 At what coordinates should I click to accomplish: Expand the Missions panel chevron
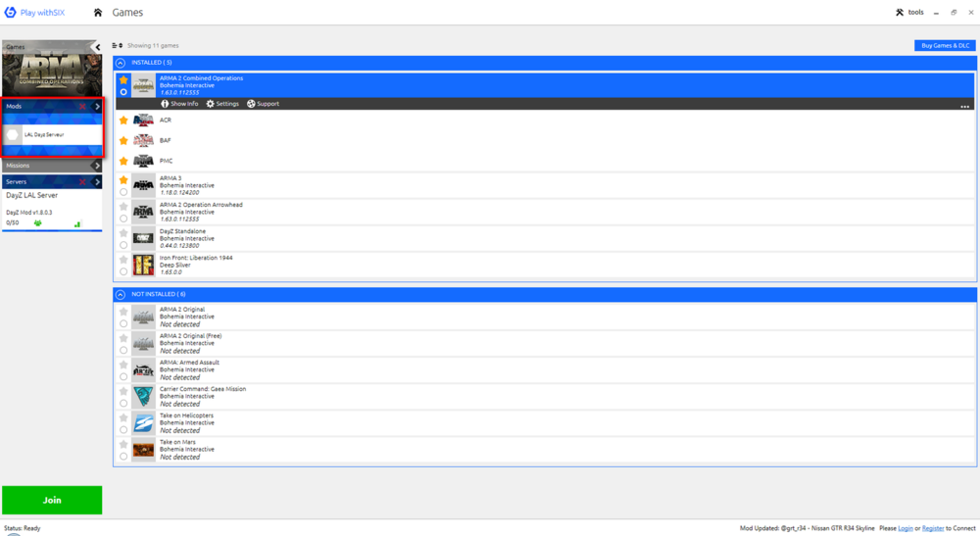[96, 166]
